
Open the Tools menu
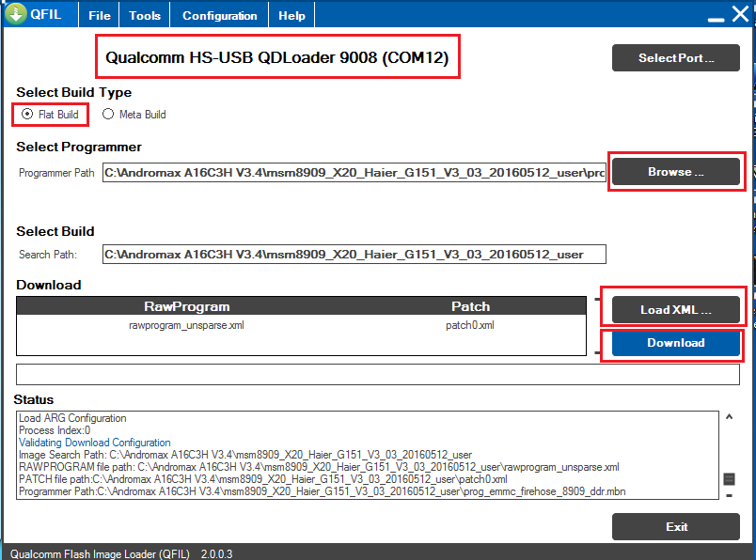coord(145,15)
